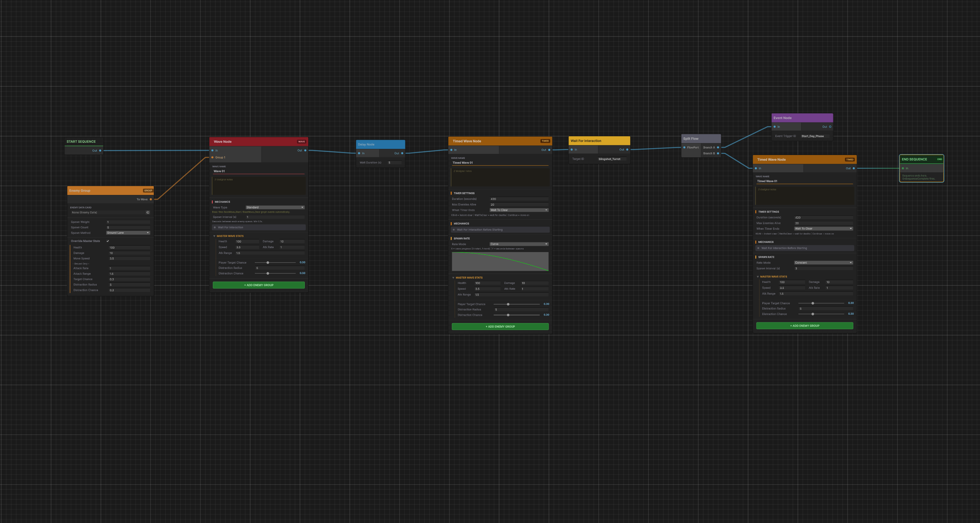Click the Out port of the Wave Node
Image resolution: width=980 pixels, height=523 pixels.
point(306,150)
